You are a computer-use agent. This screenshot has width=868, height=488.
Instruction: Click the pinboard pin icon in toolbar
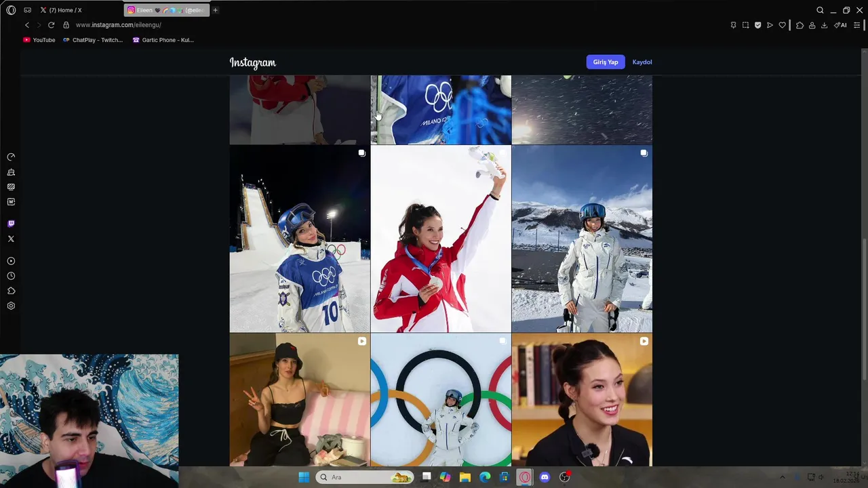point(733,25)
